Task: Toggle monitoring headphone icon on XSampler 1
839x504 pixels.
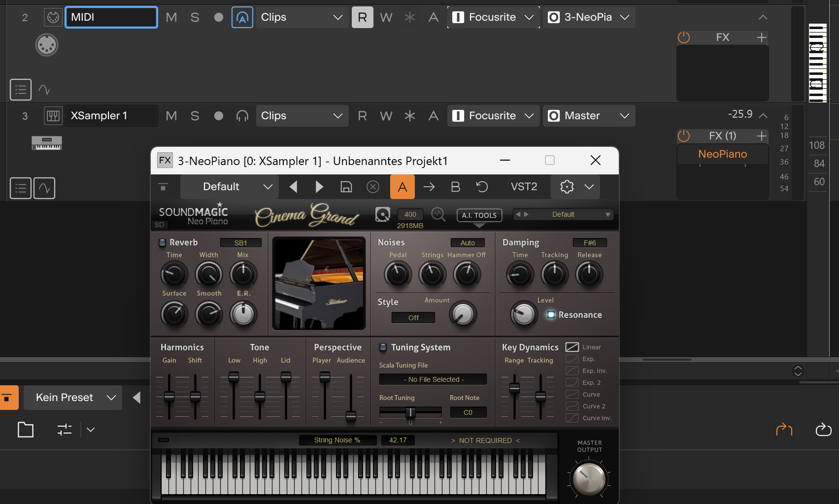Action: coord(242,116)
